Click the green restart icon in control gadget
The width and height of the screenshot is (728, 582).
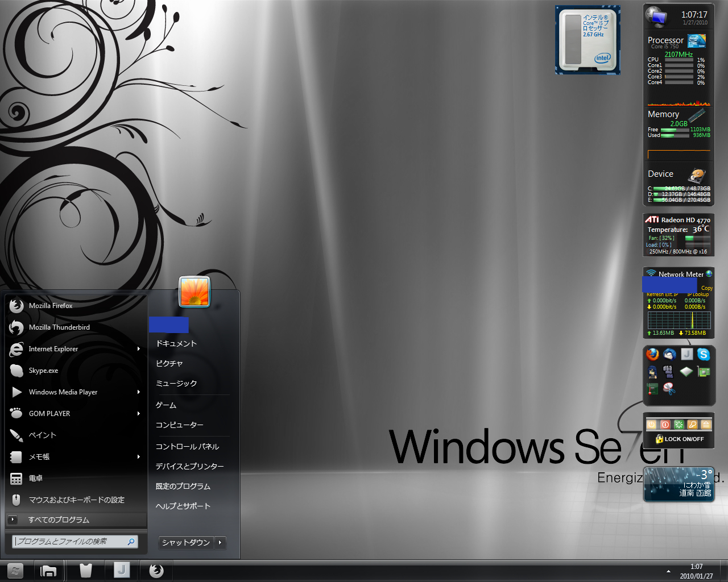point(679,424)
